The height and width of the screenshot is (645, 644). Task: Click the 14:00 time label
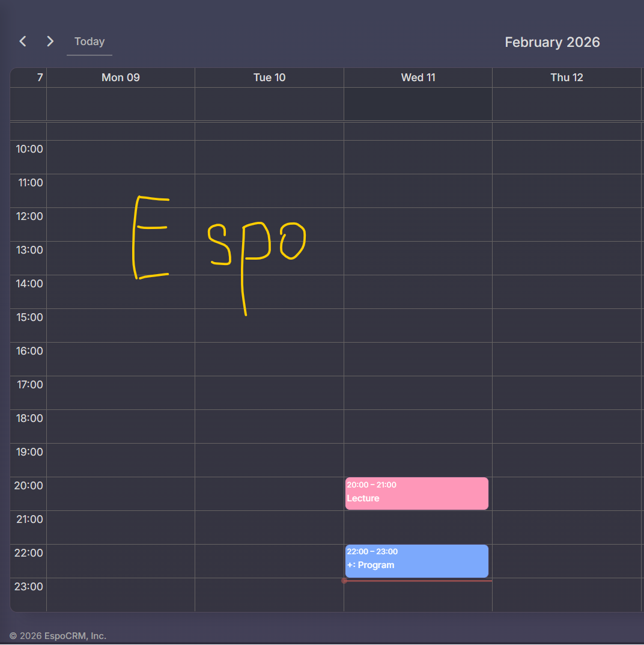point(29,284)
